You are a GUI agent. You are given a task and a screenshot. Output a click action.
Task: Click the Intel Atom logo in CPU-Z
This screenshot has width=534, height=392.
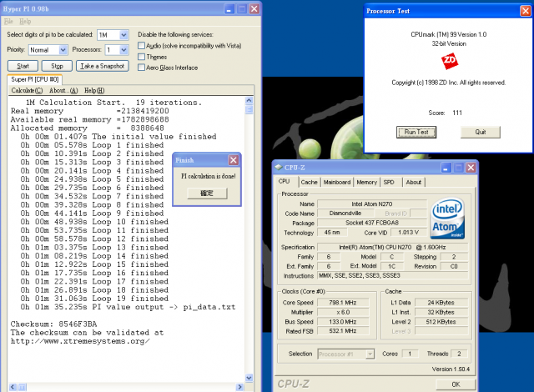point(448,219)
